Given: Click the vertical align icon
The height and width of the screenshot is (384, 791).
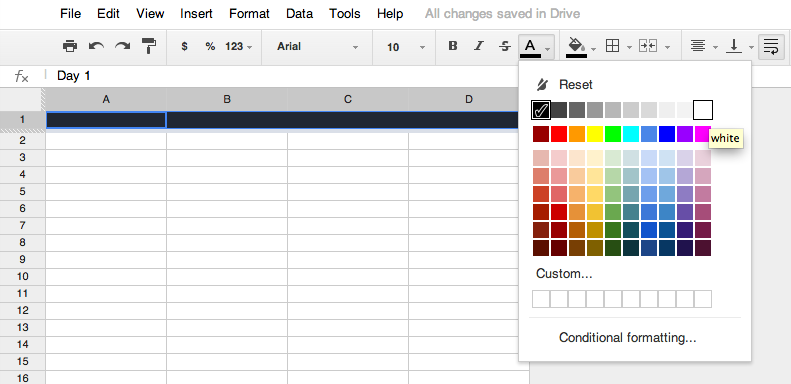Looking at the screenshot, I should [x=733, y=46].
